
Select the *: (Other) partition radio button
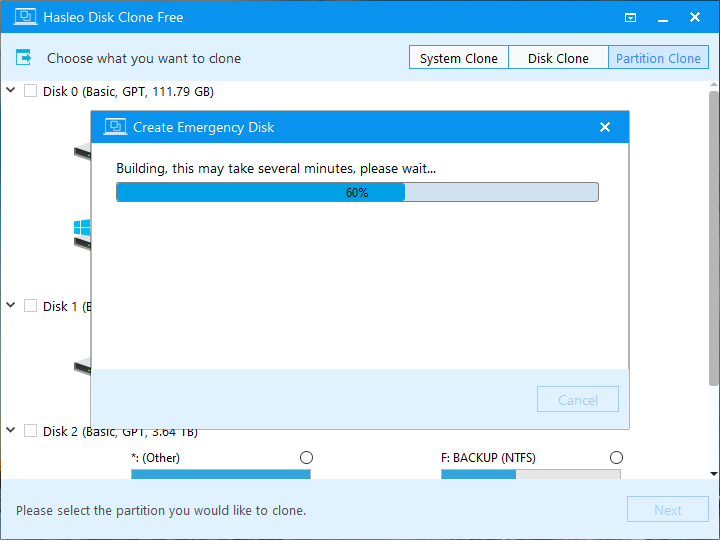(306, 457)
